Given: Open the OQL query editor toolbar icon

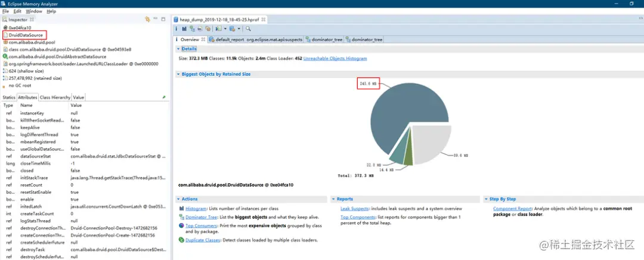Looking at the screenshot, I should [x=200, y=29].
